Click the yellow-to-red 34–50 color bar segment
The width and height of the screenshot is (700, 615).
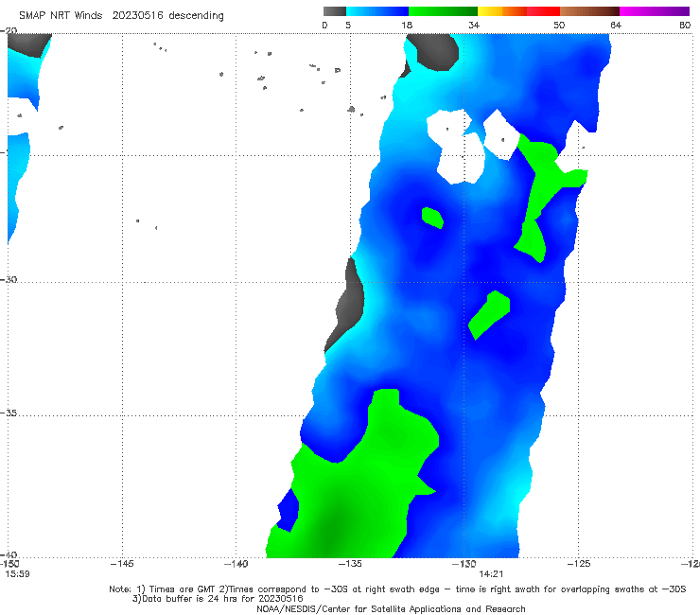[x=518, y=11]
